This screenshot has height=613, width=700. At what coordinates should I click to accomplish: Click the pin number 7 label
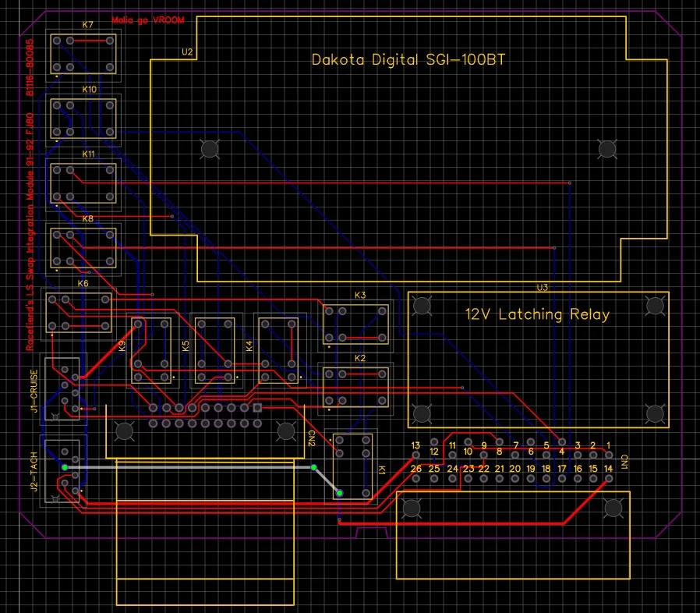(515, 445)
